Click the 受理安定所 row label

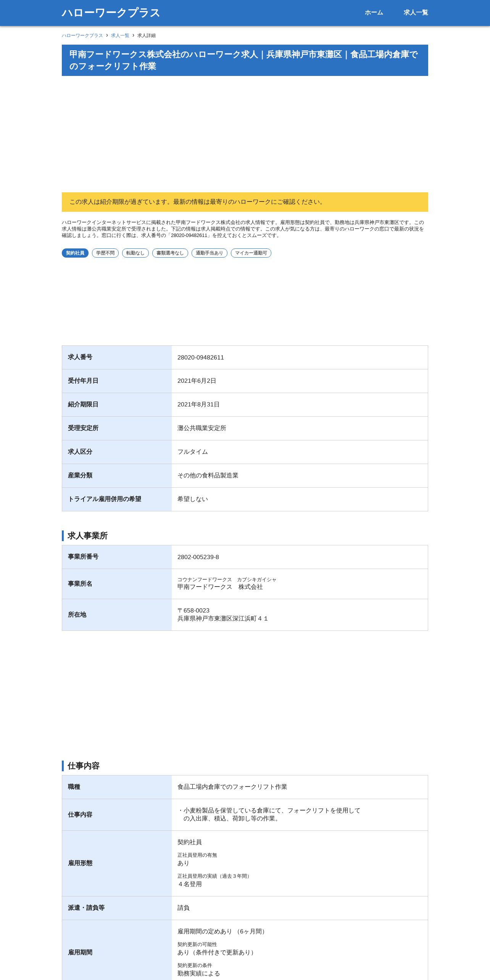point(83,428)
